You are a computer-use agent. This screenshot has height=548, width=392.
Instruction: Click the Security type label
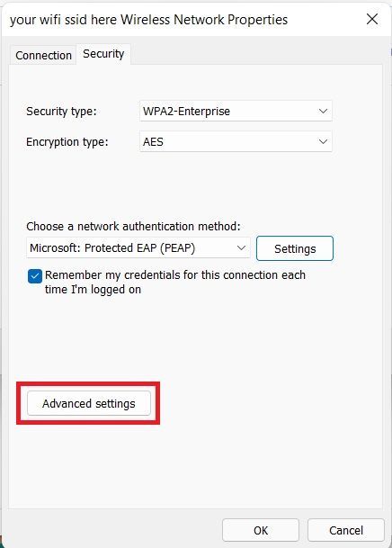61,112
